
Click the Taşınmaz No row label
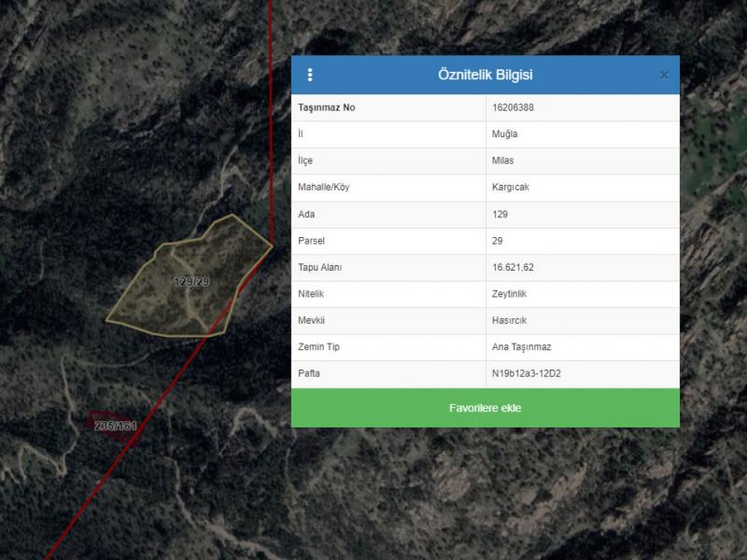(x=326, y=107)
